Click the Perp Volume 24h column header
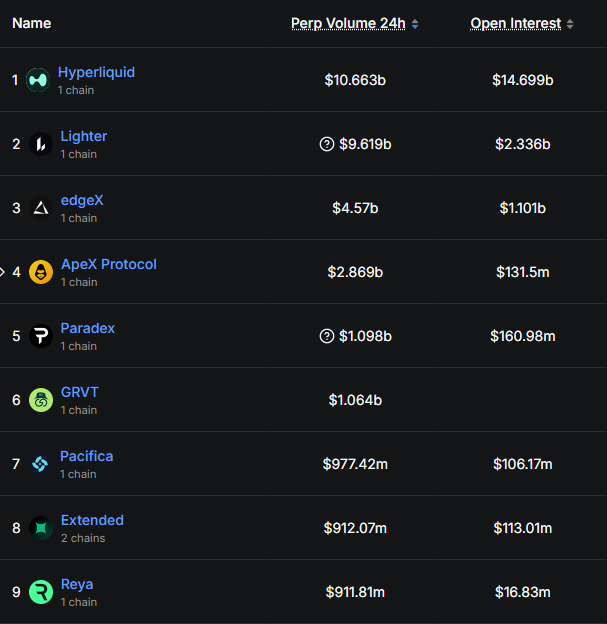 348,24
